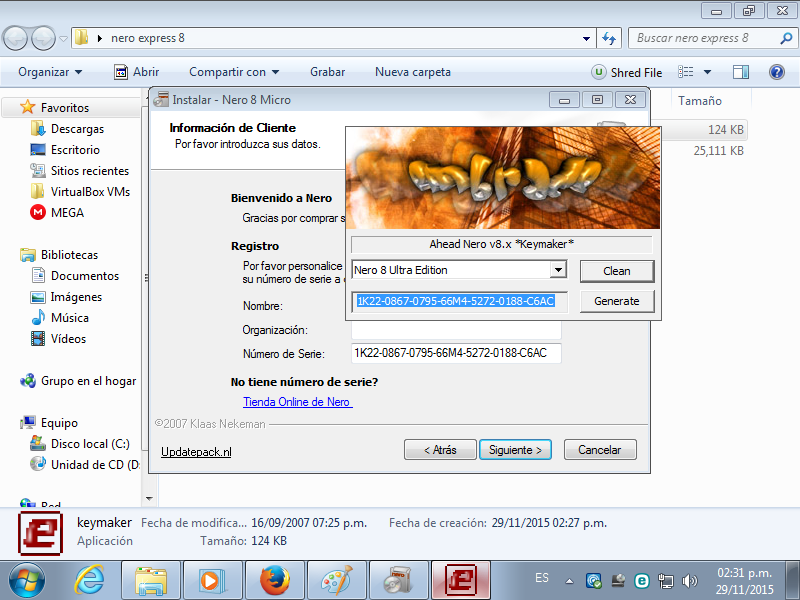Open the address bar history dropdown
Viewport: 800px width, 600px height.
586,38
